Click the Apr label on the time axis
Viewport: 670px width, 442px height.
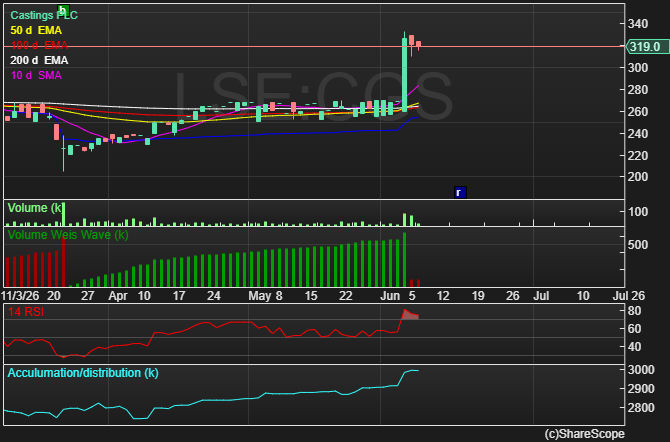118,296
